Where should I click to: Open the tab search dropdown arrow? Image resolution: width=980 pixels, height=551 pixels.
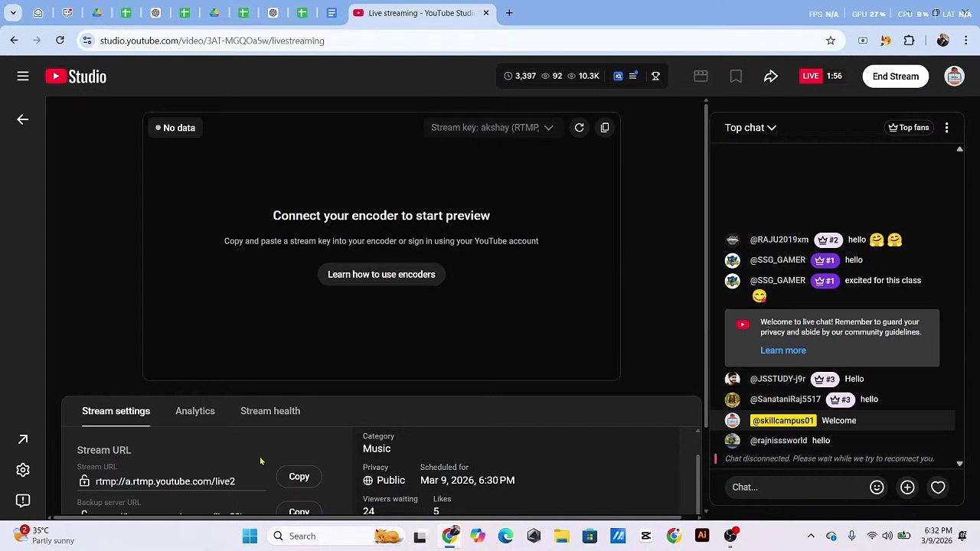13,13
